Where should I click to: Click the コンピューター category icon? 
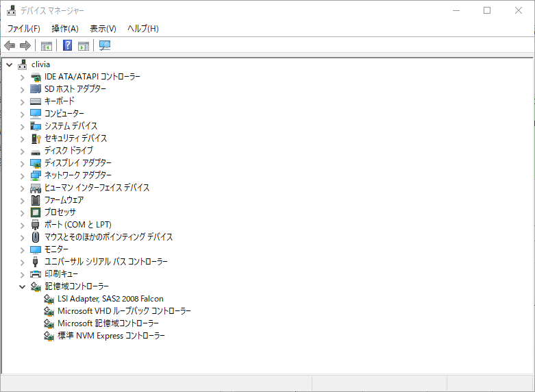point(36,113)
